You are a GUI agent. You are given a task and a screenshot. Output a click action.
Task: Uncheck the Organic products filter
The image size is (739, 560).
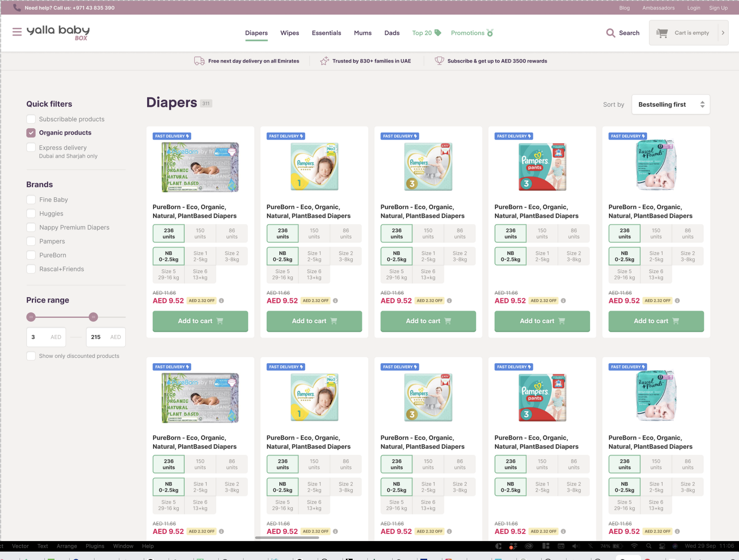coord(31,133)
